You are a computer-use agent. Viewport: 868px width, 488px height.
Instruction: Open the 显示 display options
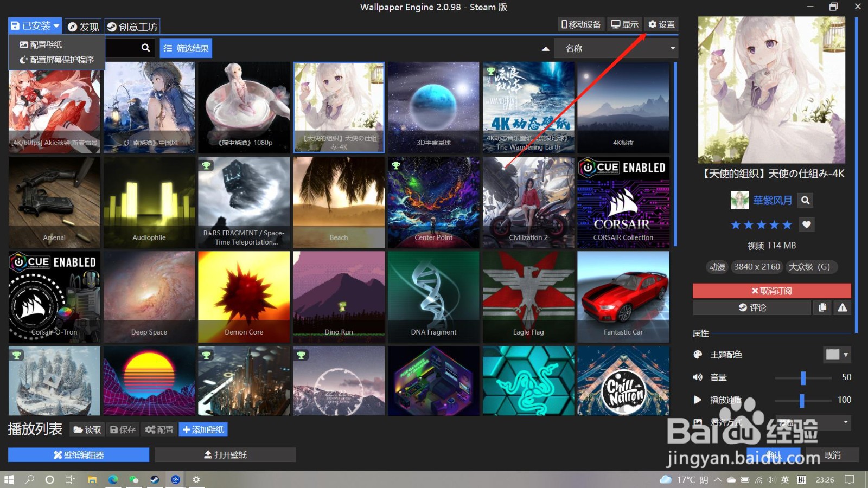pyautogui.click(x=624, y=24)
